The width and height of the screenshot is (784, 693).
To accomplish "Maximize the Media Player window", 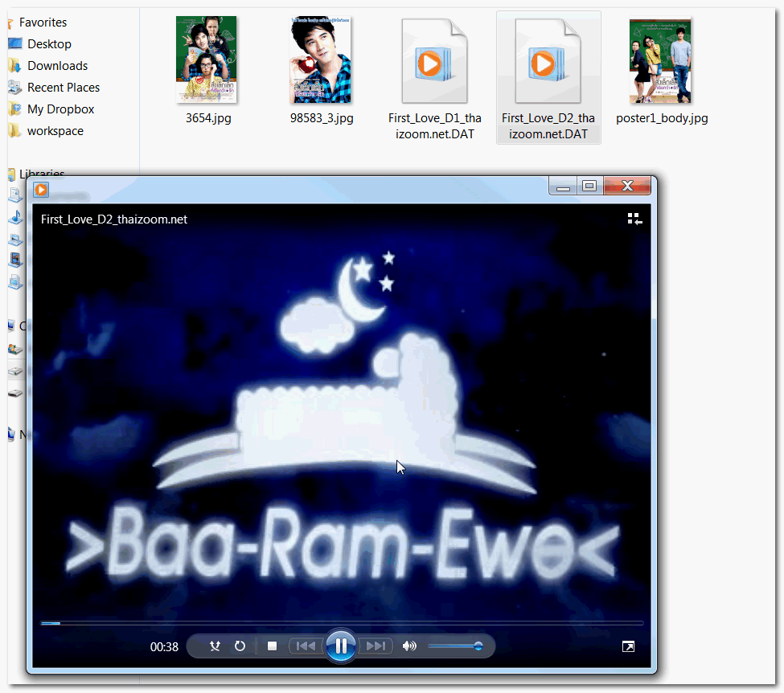I will pyautogui.click(x=589, y=186).
